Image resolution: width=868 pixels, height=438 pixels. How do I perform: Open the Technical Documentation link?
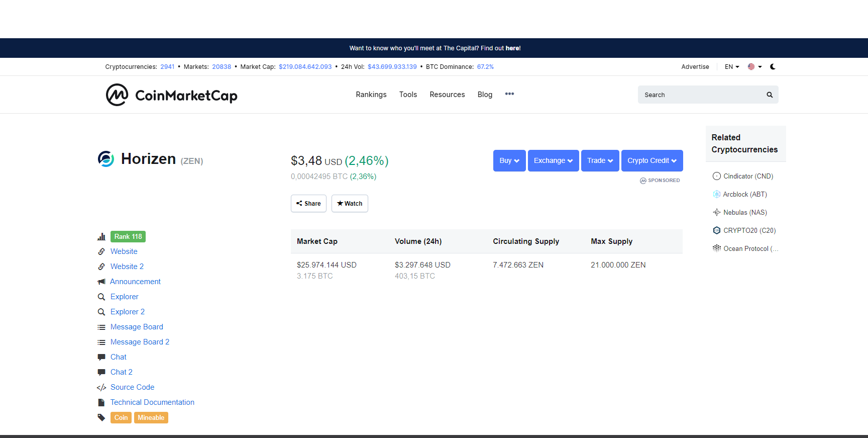152,402
